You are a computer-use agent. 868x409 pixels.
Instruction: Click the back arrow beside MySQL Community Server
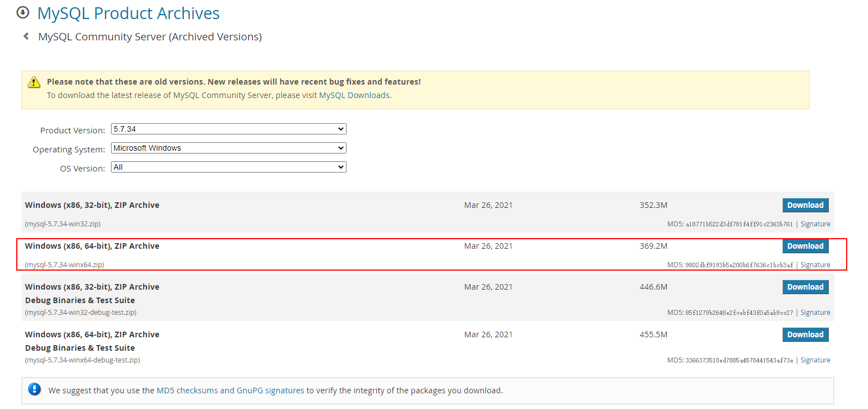(26, 36)
